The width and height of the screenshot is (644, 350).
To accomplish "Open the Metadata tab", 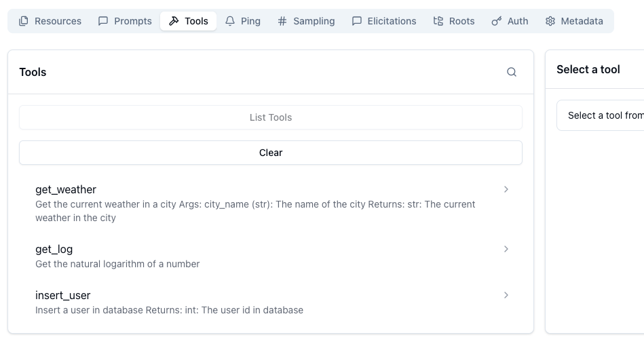I will click(582, 21).
